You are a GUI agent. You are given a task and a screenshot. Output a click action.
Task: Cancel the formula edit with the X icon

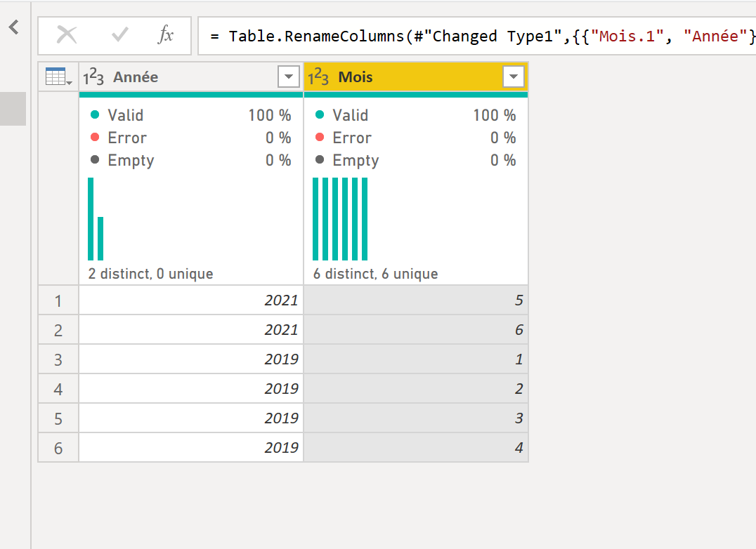coord(67,35)
